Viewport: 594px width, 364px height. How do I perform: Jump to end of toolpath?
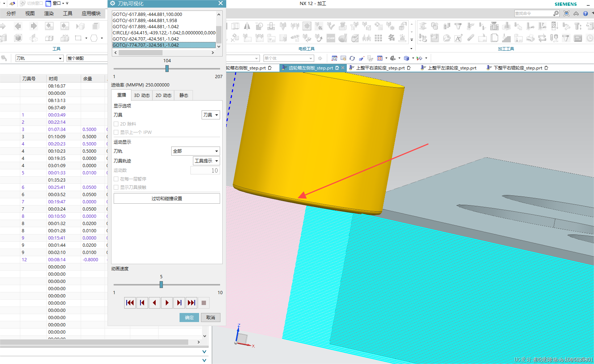coord(191,303)
